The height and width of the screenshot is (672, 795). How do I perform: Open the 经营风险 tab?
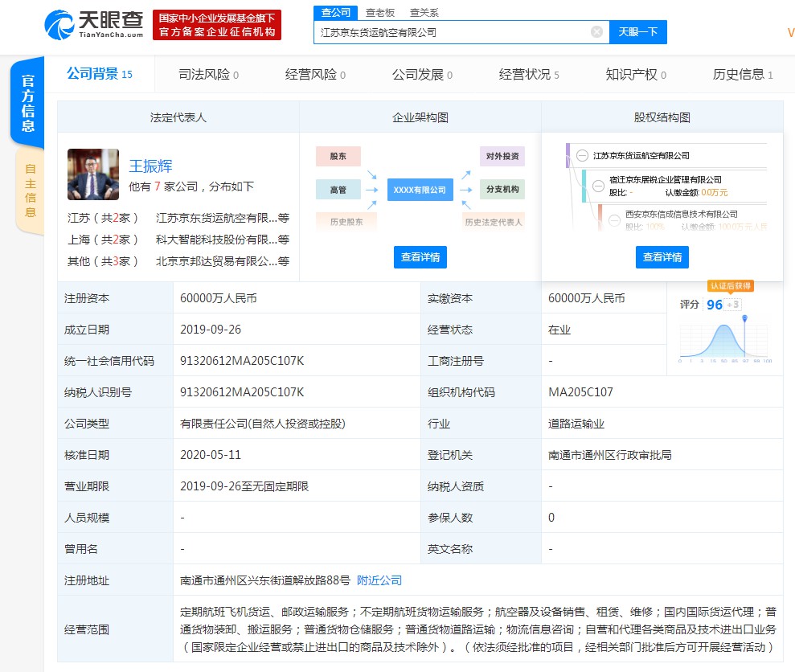315,75
